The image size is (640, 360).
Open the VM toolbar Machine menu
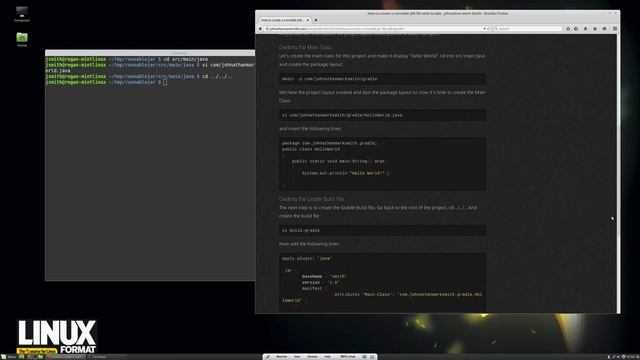[282, 357]
